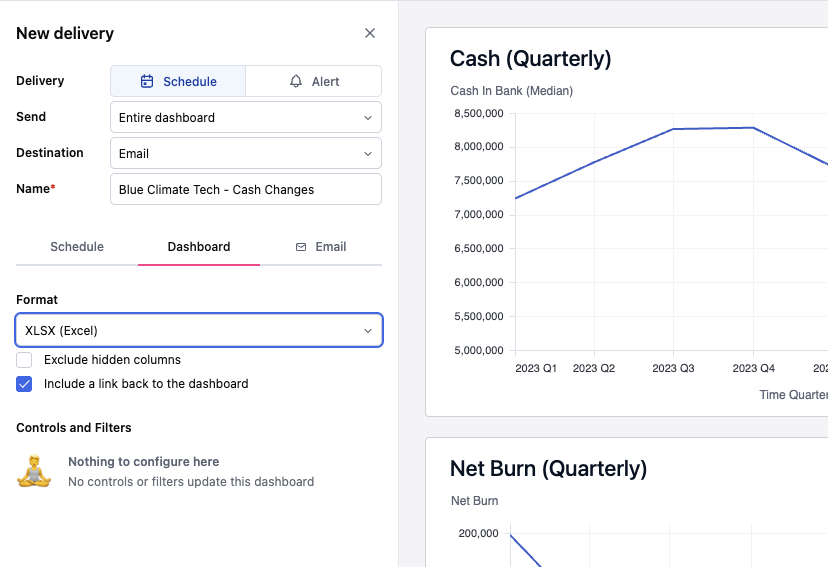Click the chevron arrow in Format dropdown

(x=368, y=331)
